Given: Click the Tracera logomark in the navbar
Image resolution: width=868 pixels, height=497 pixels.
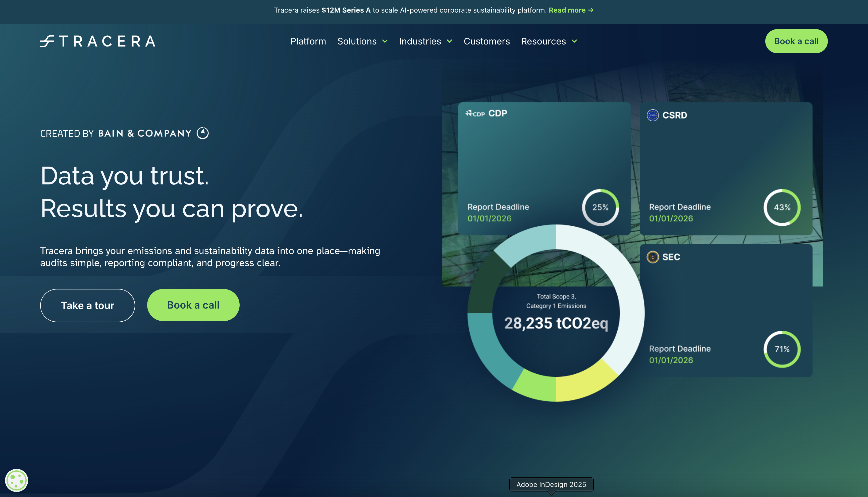Looking at the screenshot, I should [x=47, y=41].
